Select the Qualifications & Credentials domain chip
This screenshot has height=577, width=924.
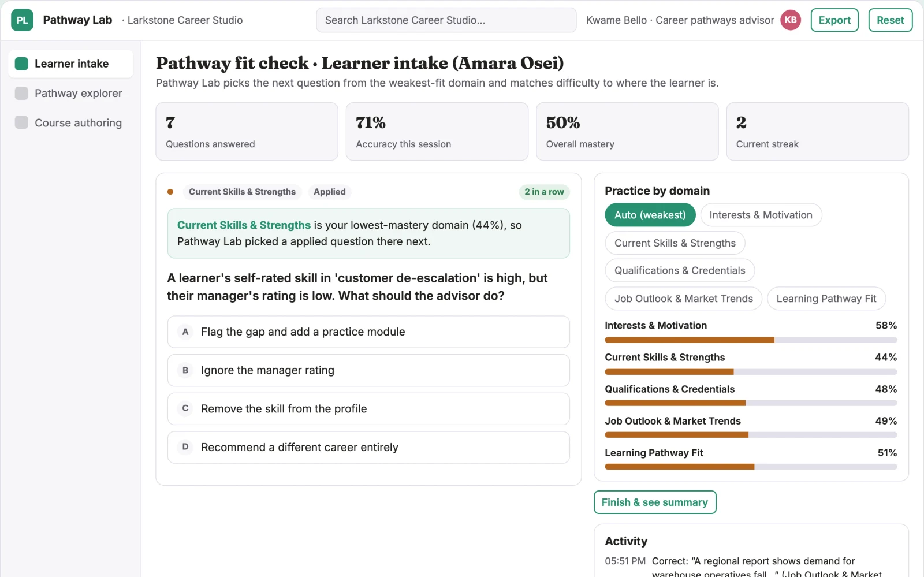click(x=680, y=270)
